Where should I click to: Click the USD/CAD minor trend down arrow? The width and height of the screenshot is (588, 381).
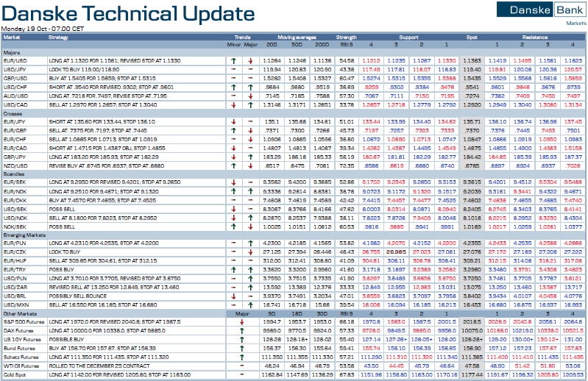click(x=233, y=104)
